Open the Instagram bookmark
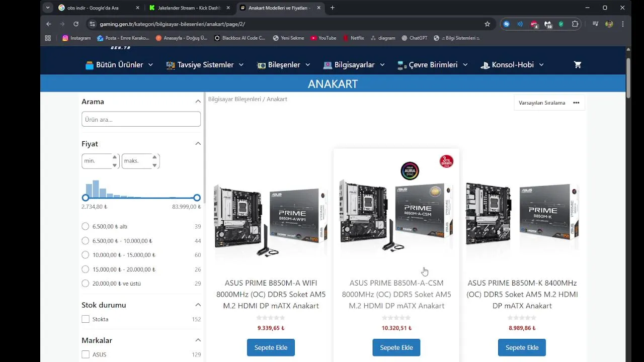This screenshot has height=362, width=644. pyautogui.click(x=76, y=38)
